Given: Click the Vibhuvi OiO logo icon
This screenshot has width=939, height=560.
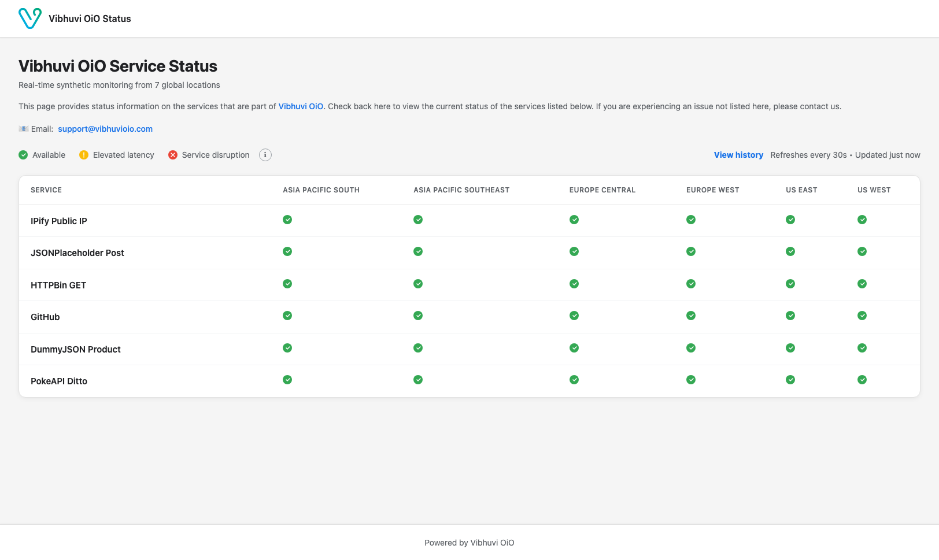Looking at the screenshot, I should click(30, 18).
